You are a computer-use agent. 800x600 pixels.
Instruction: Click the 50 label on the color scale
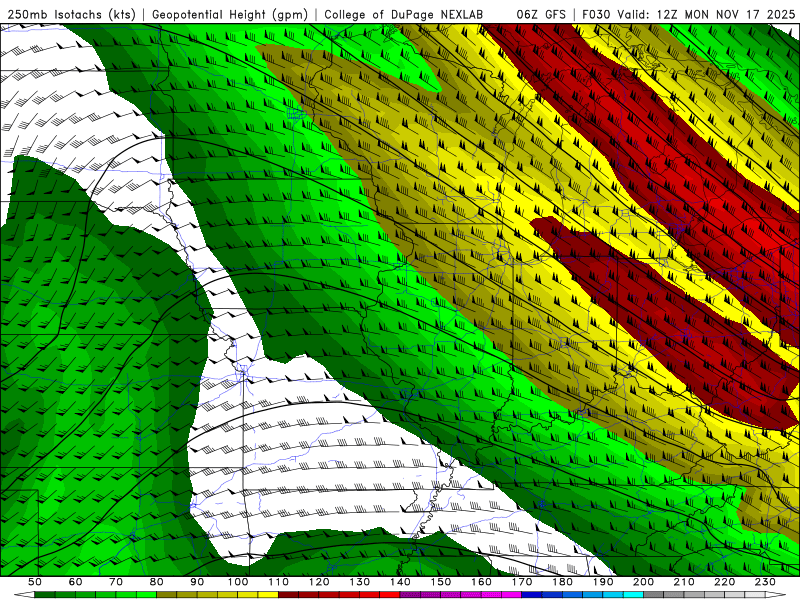(x=35, y=582)
